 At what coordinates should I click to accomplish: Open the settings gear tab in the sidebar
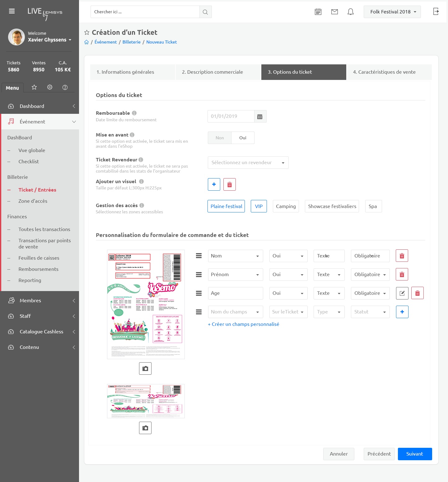[x=50, y=87]
